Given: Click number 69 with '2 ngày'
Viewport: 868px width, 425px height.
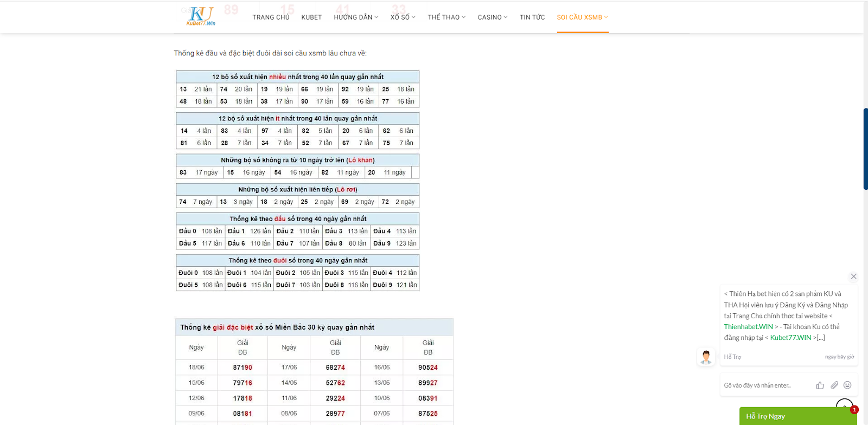Looking at the screenshot, I should click(359, 202).
